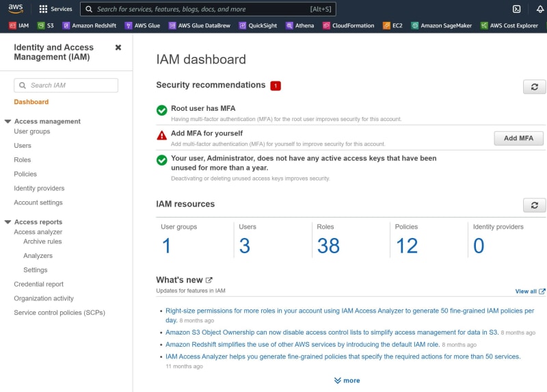547x392 pixels.
Task: Open EC2 favorites shortcut
Action: (392, 25)
